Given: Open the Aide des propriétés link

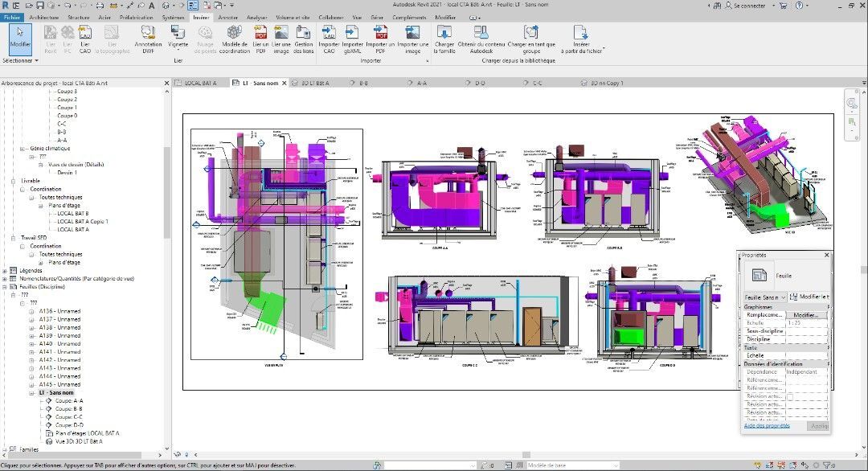Looking at the screenshot, I should (x=767, y=425).
